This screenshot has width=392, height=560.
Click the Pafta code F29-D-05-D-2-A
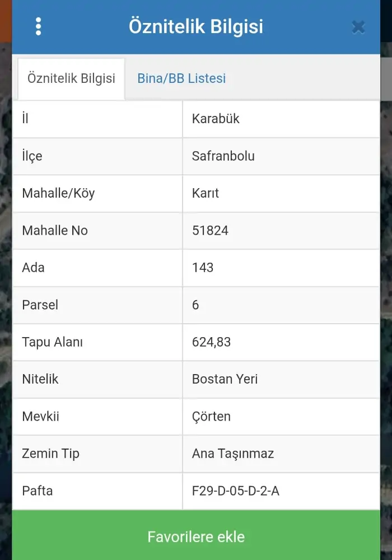coord(235,491)
